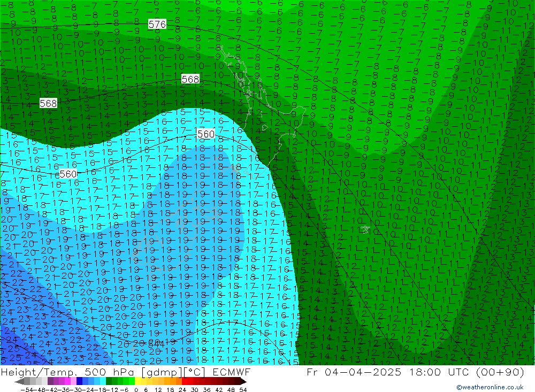Click the '18:00 UTC' time text

click(439, 372)
